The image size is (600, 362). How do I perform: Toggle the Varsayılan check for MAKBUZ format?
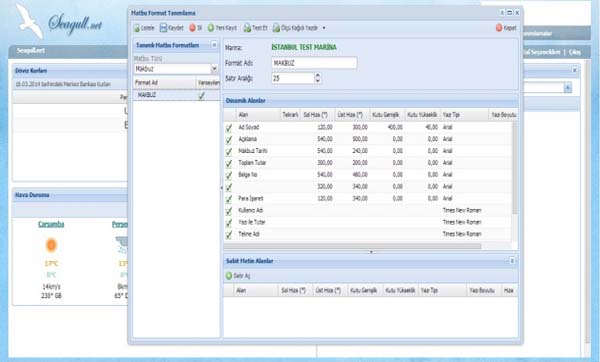coord(202,96)
